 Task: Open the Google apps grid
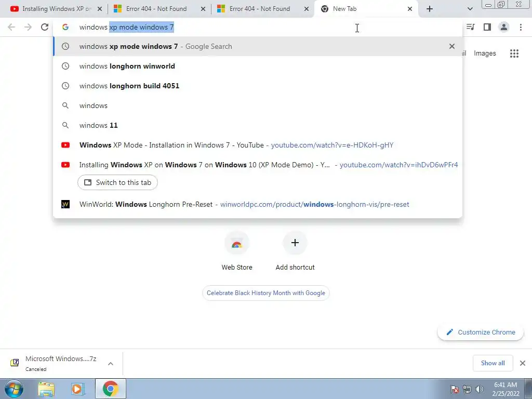pyautogui.click(x=514, y=54)
